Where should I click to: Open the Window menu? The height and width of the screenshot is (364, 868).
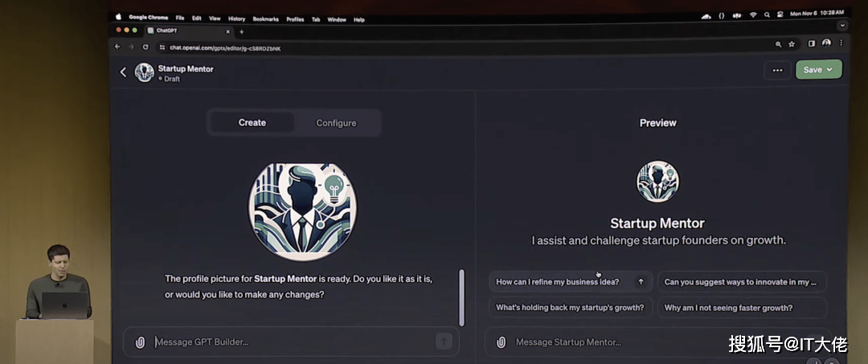click(337, 19)
